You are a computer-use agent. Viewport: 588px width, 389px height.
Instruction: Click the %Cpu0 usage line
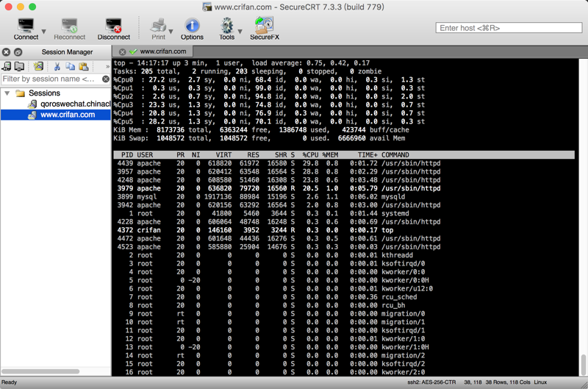(269, 79)
